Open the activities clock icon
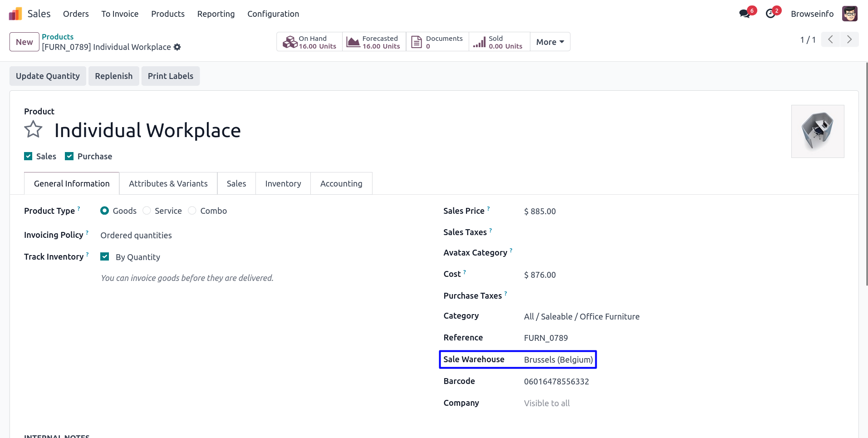The image size is (868, 438). point(770,14)
